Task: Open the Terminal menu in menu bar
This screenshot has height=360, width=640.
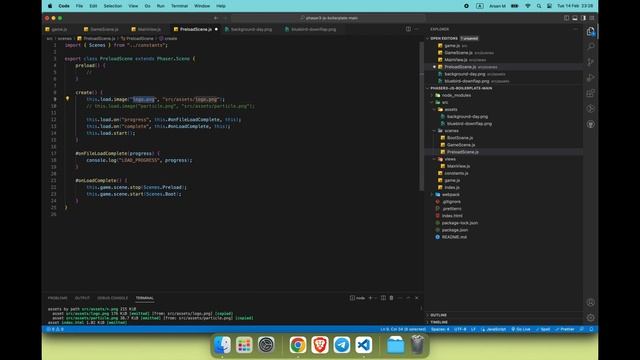Action: click(x=179, y=6)
